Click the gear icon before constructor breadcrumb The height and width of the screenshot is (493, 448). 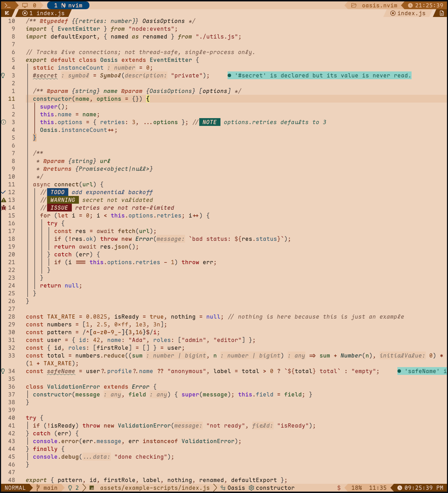251,488
